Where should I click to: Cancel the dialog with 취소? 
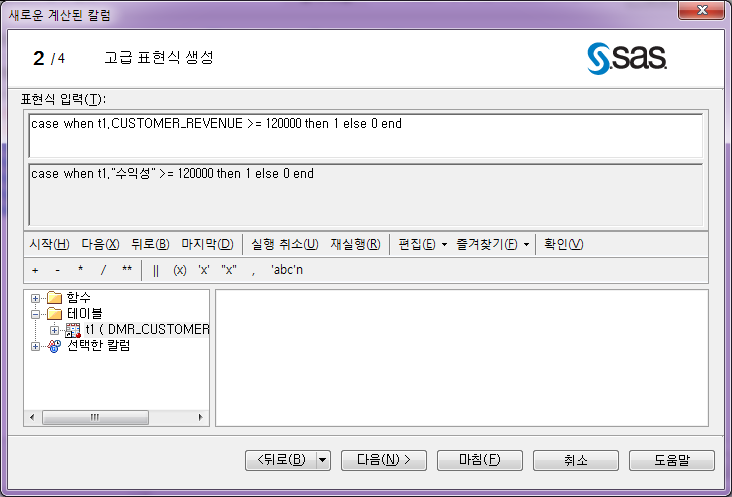coord(576,461)
